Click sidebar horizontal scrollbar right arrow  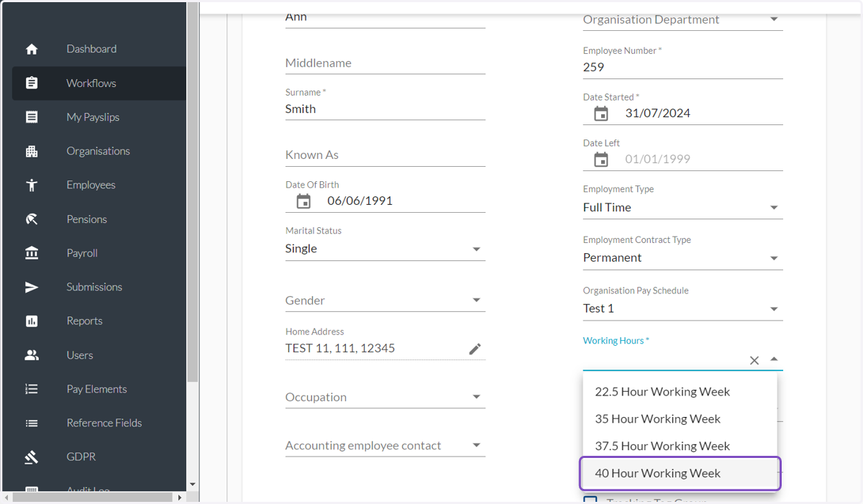click(x=179, y=497)
